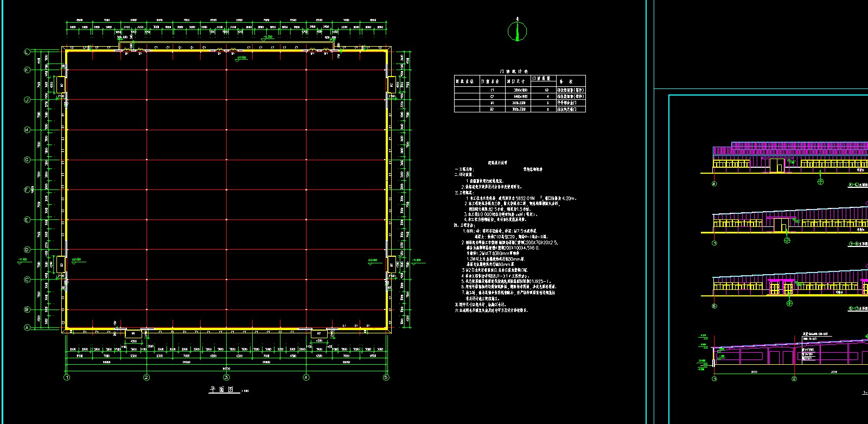
Task: Select grid axis bubble 3 under floor plan
Action: click(x=226, y=377)
